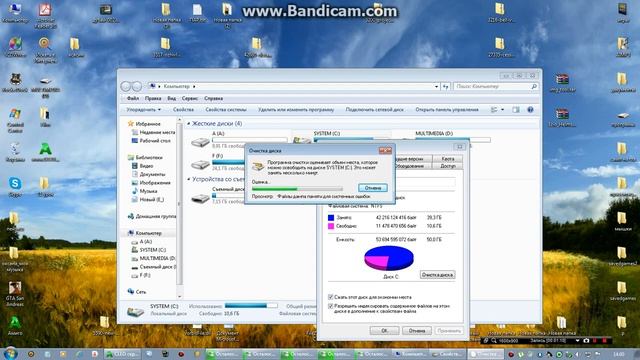
Task: Click OK in the disk properties dialog
Action: pyautogui.click(x=384, y=331)
